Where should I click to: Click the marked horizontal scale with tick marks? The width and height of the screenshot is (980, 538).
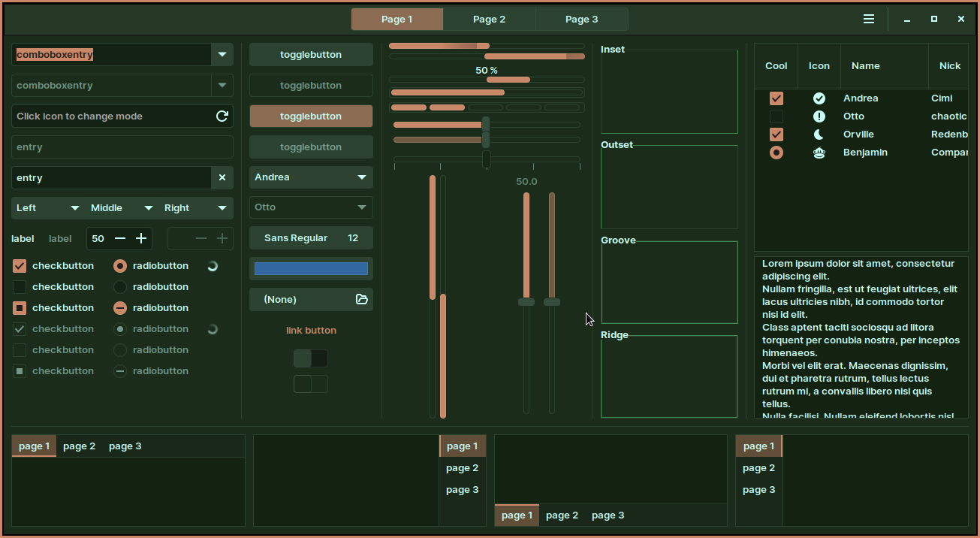[487, 159]
